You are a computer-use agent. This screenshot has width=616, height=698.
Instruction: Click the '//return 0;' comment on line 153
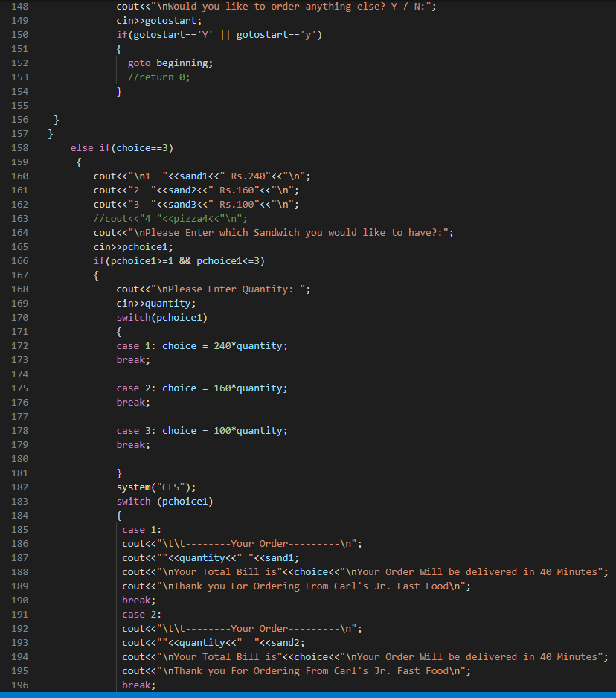click(x=159, y=77)
